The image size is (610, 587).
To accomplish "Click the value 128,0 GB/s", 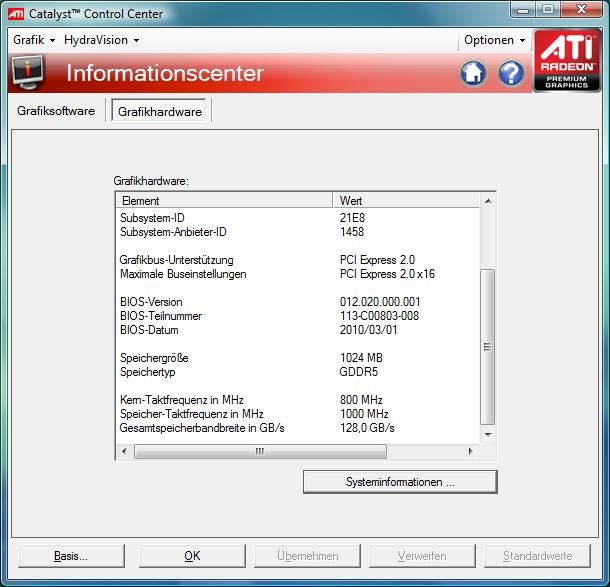I will 367,428.
